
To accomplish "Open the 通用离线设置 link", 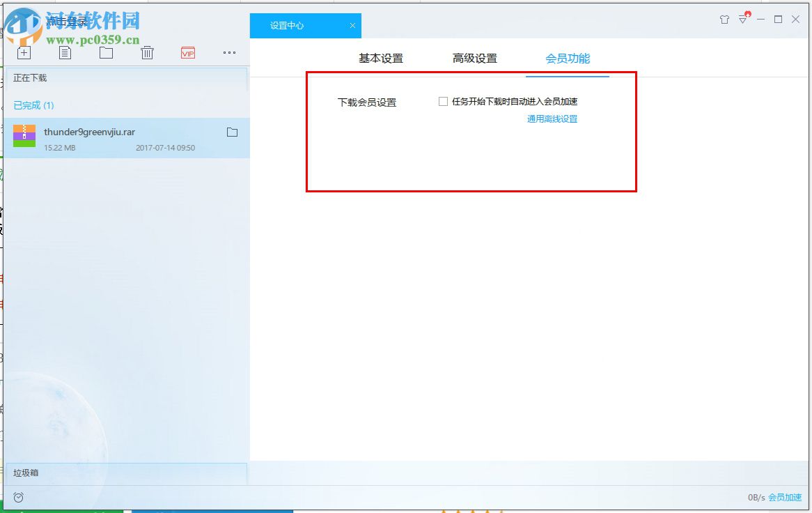I will pyautogui.click(x=551, y=118).
